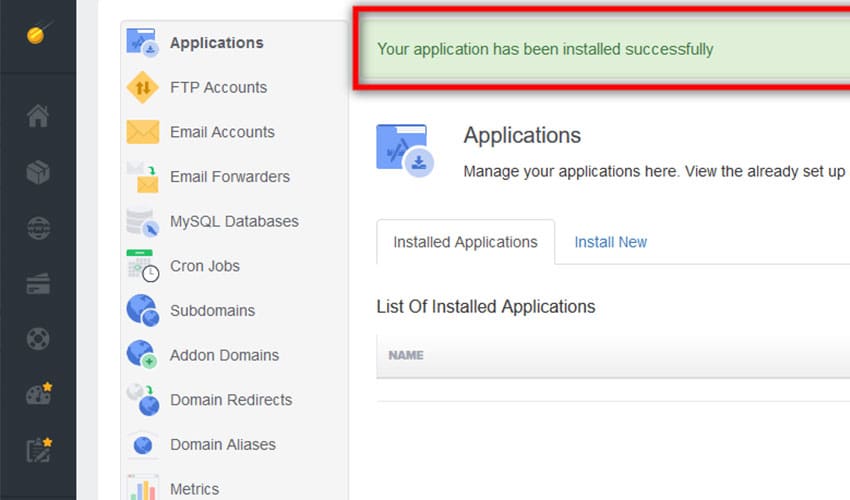Go to Domain Aliases

[222, 445]
